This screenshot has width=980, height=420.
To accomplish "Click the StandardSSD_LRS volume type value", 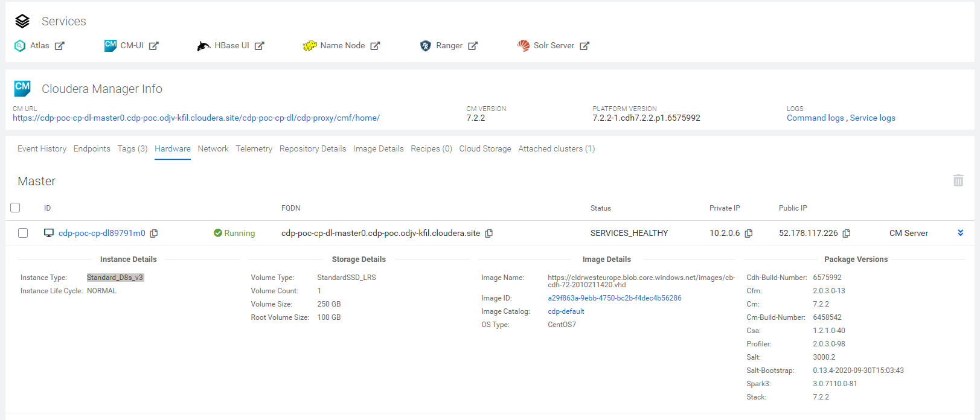I will point(347,278).
